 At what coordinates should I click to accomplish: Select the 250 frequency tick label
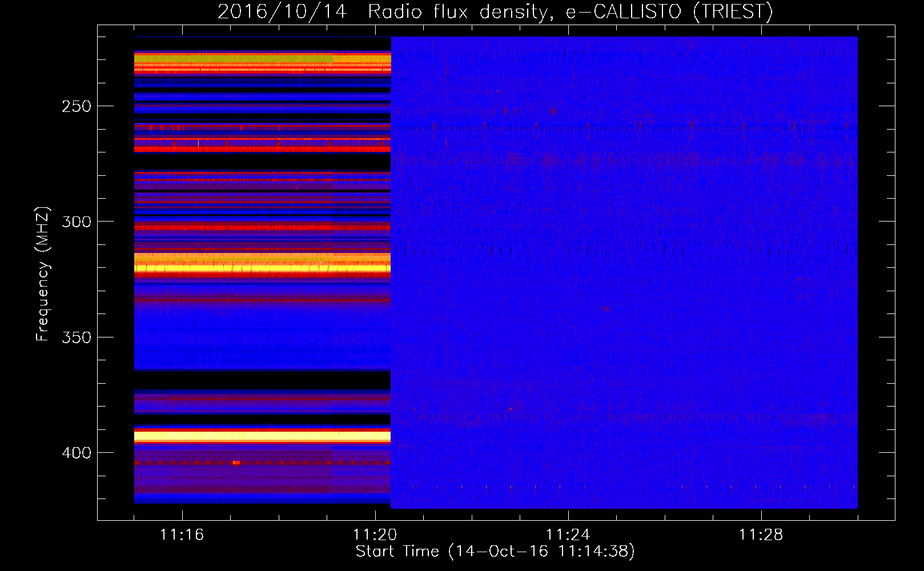coord(77,107)
